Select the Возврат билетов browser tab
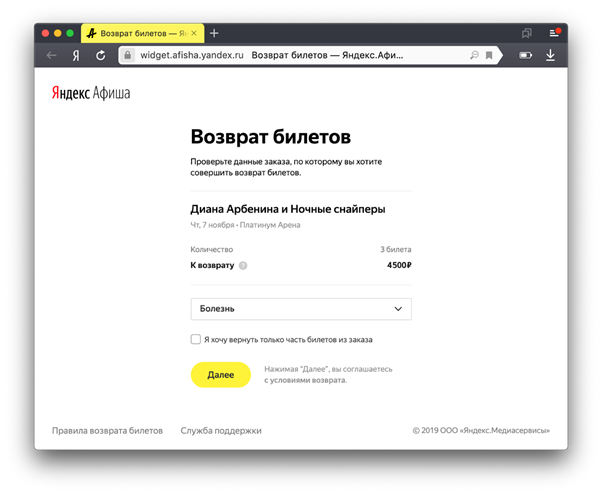 pos(142,33)
